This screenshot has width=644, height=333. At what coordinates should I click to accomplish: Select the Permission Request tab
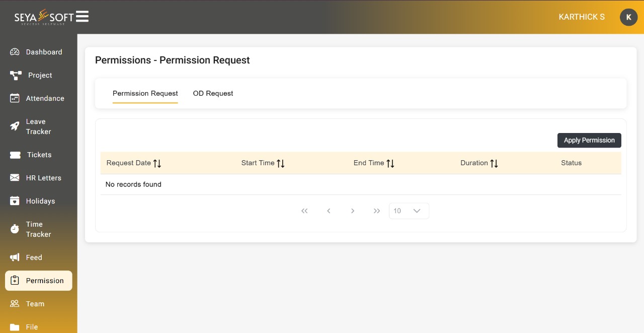pyautogui.click(x=145, y=93)
